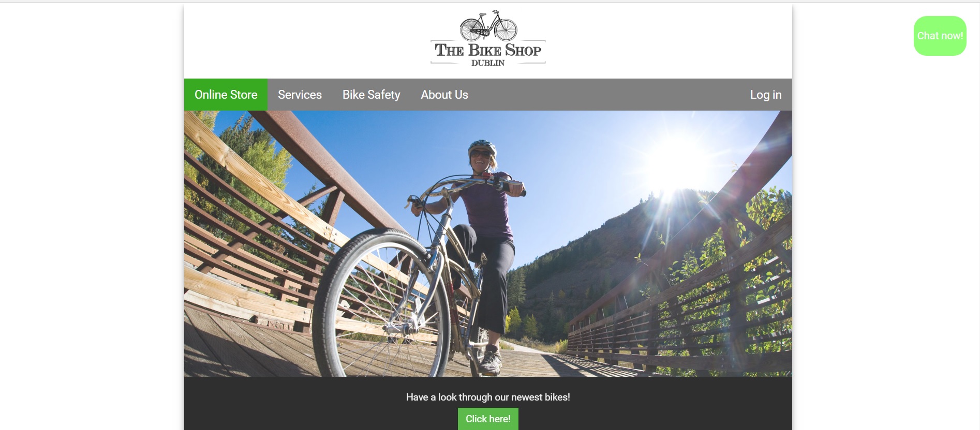Viewport: 980px width, 430px height.
Task: Click The Bike Shop logo text
Action: [488, 50]
